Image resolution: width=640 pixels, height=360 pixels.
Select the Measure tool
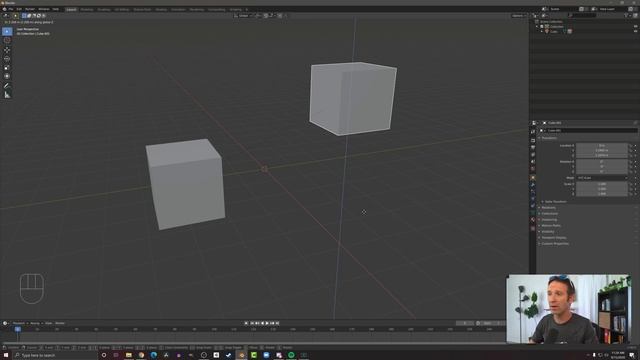(x=7, y=95)
